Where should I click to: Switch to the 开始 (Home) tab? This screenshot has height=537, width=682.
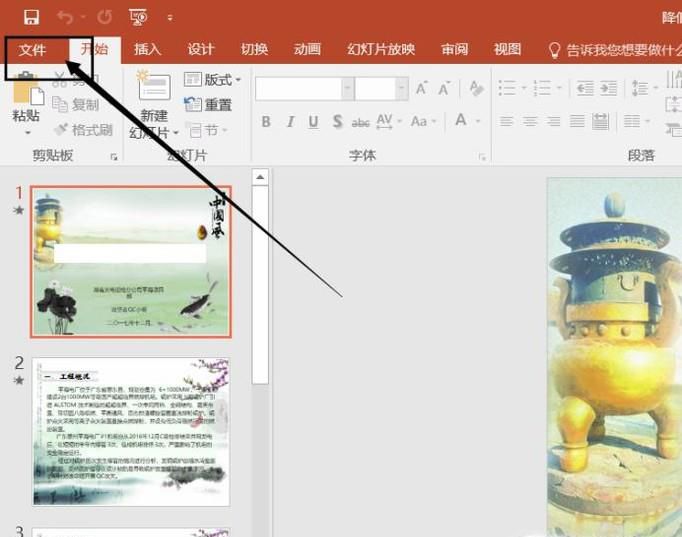tap(94, 49)
